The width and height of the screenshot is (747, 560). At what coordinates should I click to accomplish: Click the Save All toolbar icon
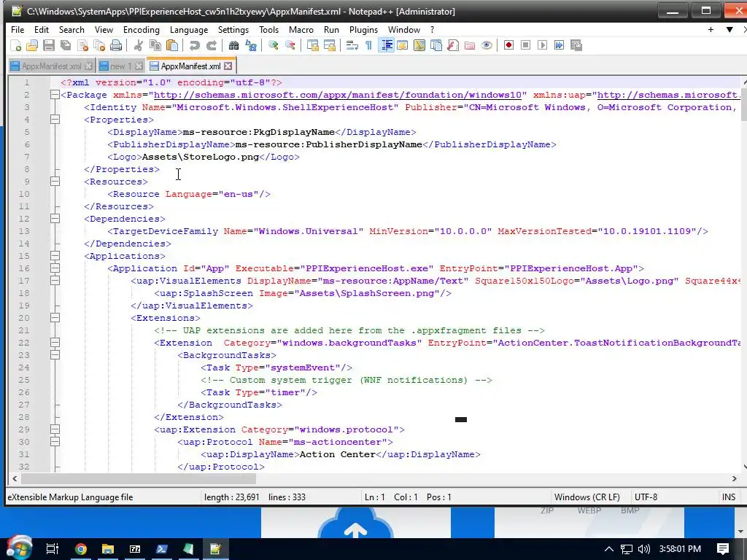click(x=66, y=45)
